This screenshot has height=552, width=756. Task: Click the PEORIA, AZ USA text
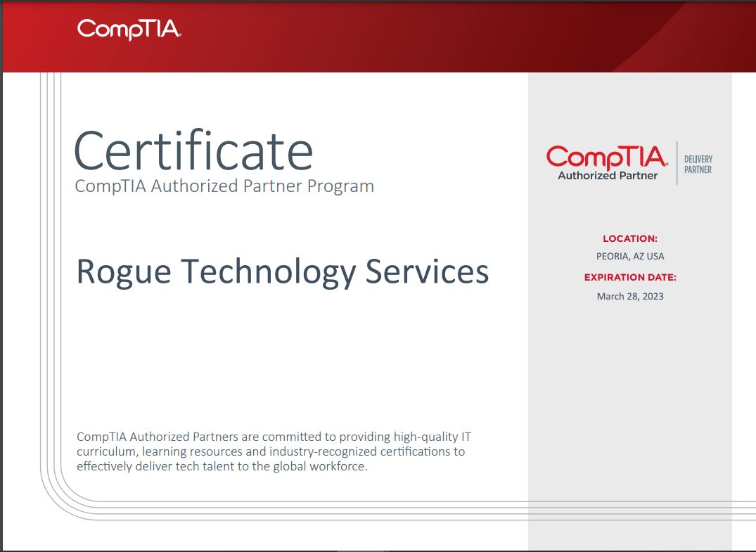point(631,256)
